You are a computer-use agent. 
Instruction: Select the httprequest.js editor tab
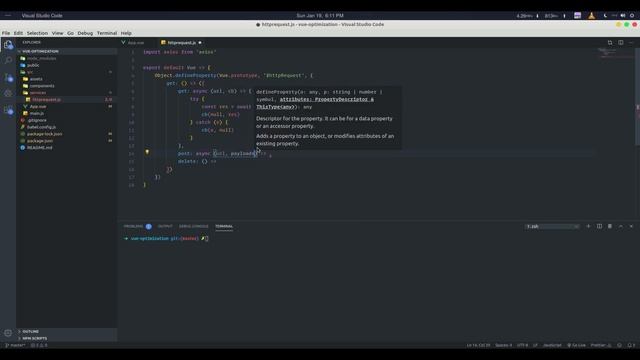pyautogui.click(x=181, y=42)
